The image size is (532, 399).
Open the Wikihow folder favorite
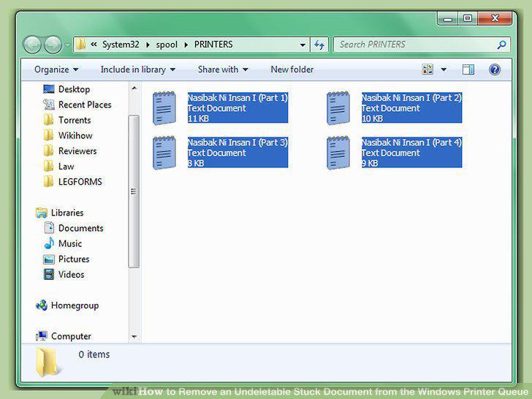(x=75, y=136)
